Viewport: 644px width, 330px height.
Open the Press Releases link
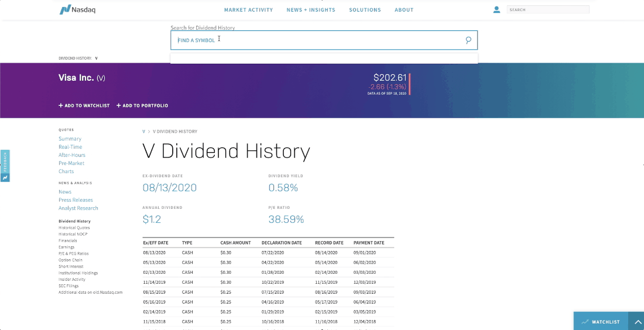(76, 200)
